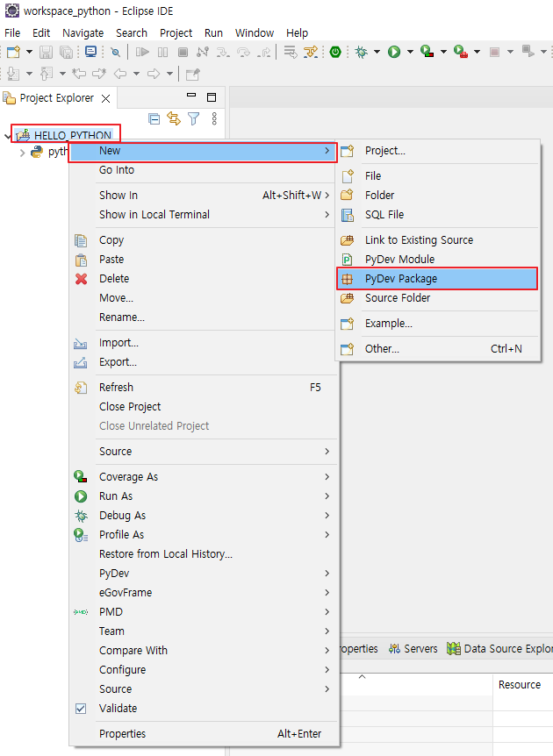Viewport: 553px width, 756px height.
Task: Choose Project... in New submenu
Action: (x=437, y=151)
